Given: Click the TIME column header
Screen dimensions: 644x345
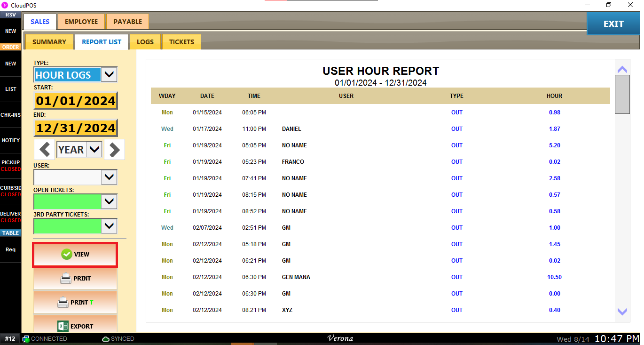Looking at the screenshot, I should click(x=254, y=96).
